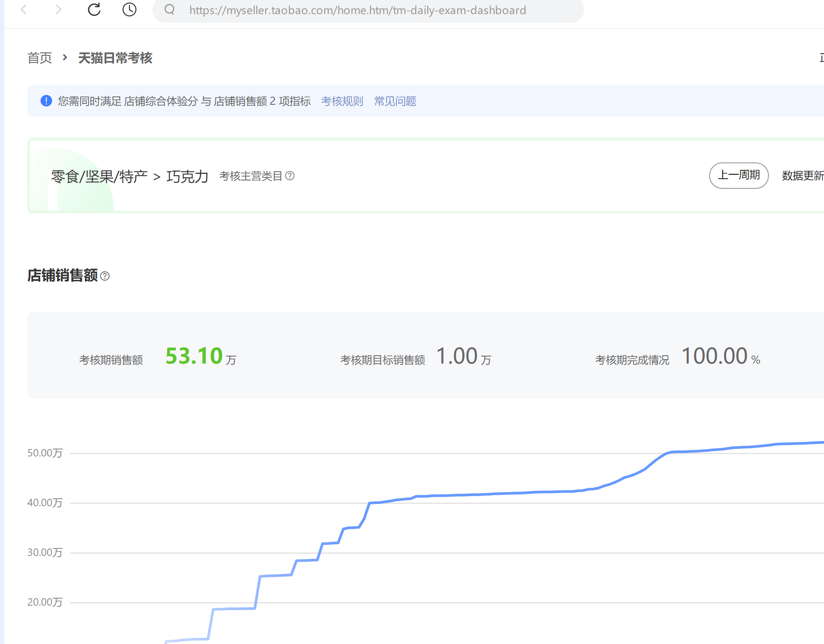Click the browser back arrow
Viewport: 824px width, 644px height.
[x=24, y=10]
